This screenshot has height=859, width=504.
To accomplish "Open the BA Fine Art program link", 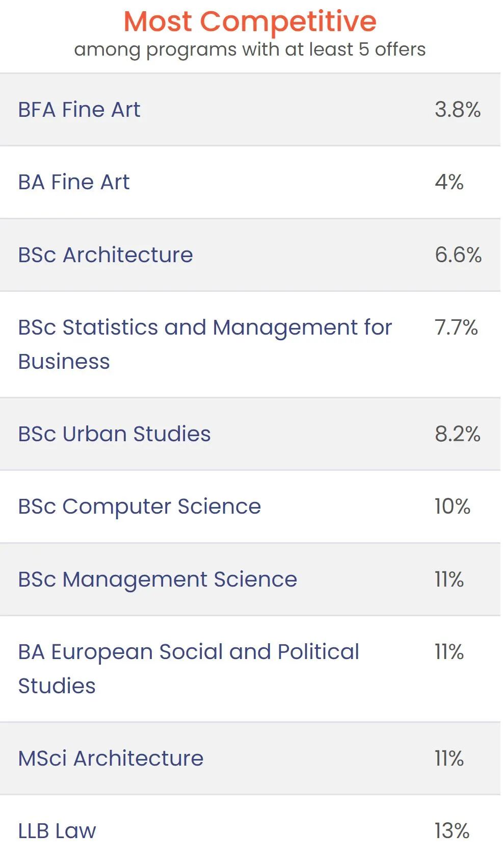I will pyautogui.click(x=74, y=182).
